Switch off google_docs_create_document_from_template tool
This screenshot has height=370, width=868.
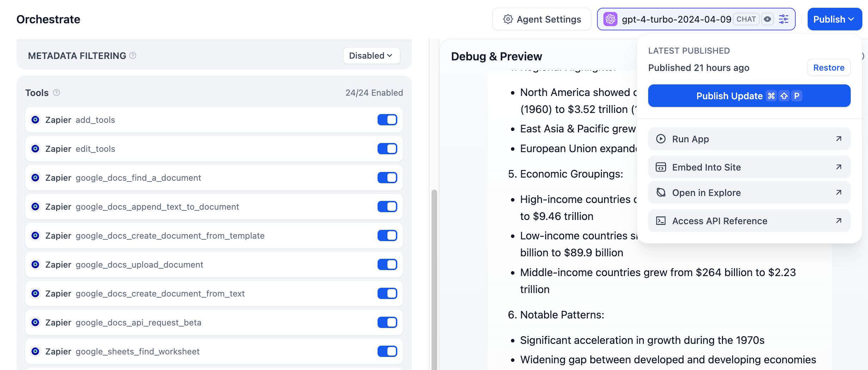tap(387, 235)
